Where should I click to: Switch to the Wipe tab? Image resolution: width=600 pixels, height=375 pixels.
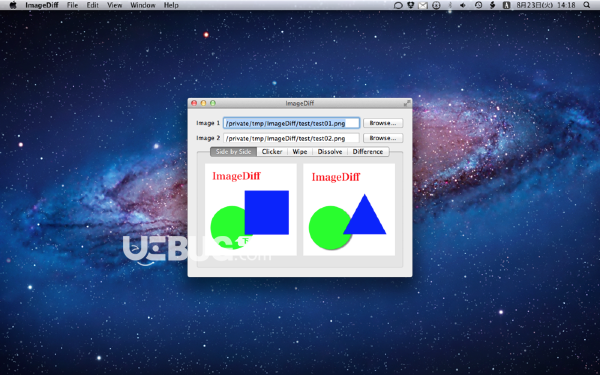click(x=300, y=152)
